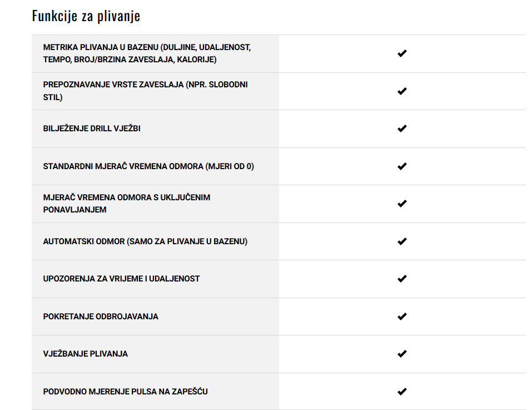Click the Pokretanje odbrojavanja label

pos(101,317)
